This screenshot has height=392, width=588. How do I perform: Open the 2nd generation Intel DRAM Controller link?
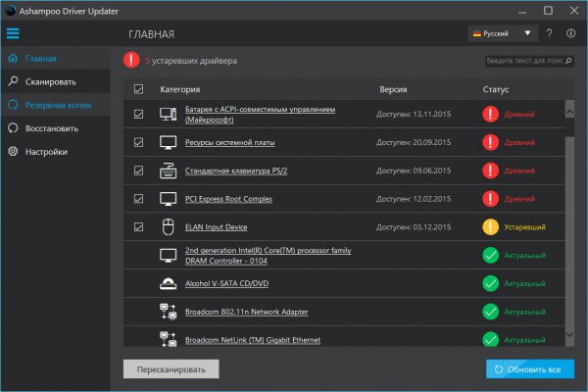(269, 256)
